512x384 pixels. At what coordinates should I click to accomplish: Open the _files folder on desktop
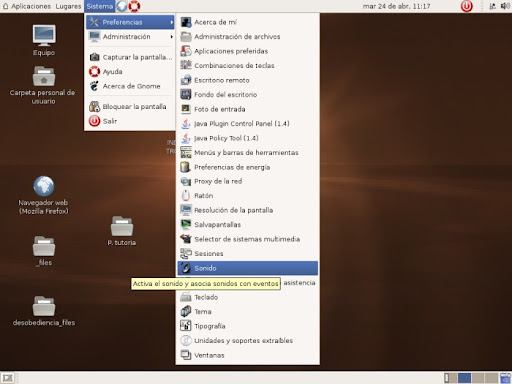[44, 246]
